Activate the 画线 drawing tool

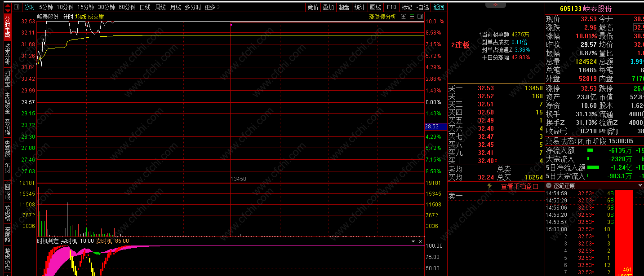pyautogui.click(x=375, y=7)
